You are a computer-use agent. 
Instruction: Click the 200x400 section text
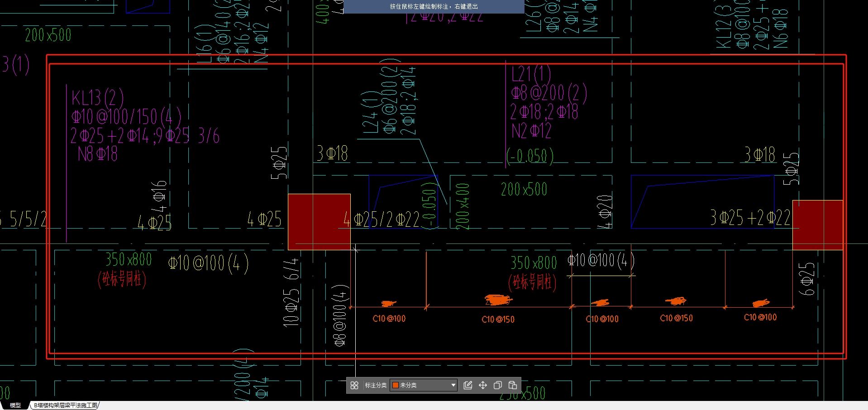[x=462, y=206]
